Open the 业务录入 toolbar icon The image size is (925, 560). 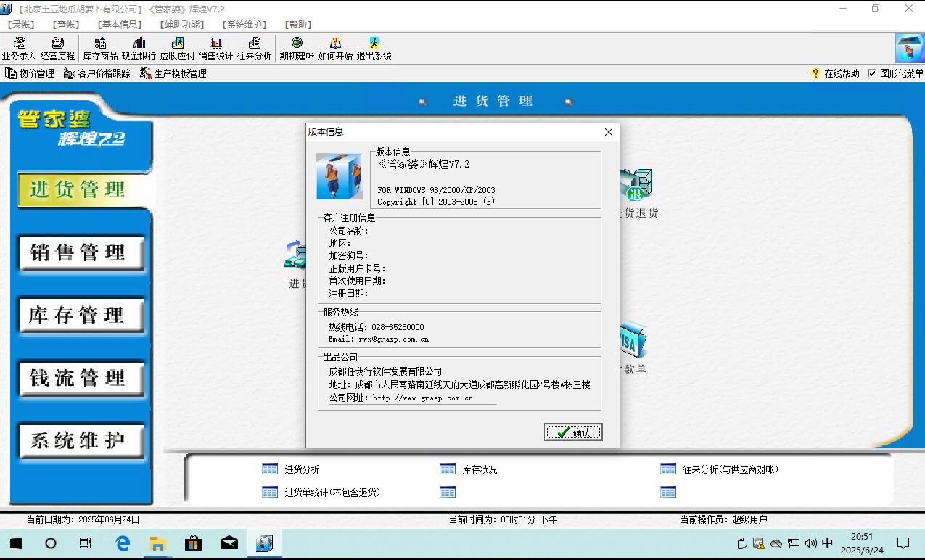pos(19,49)
